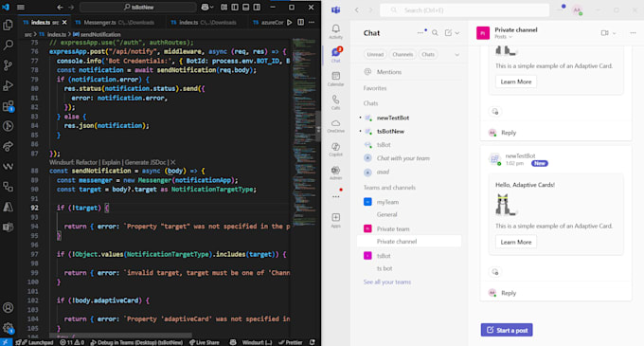
Task: Show more apps ellipsis in Teams sidebar
Action: (335, 196)
